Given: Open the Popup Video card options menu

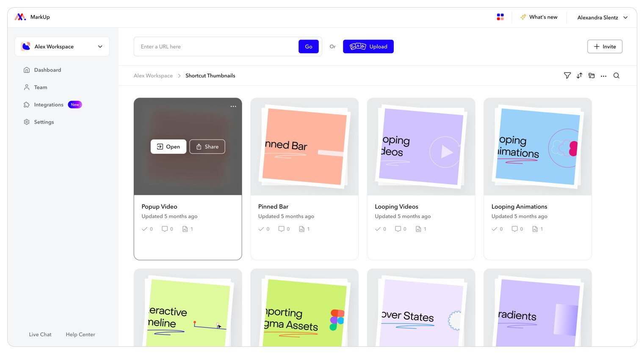Looking at the screenshot, I should pos(233,106).
